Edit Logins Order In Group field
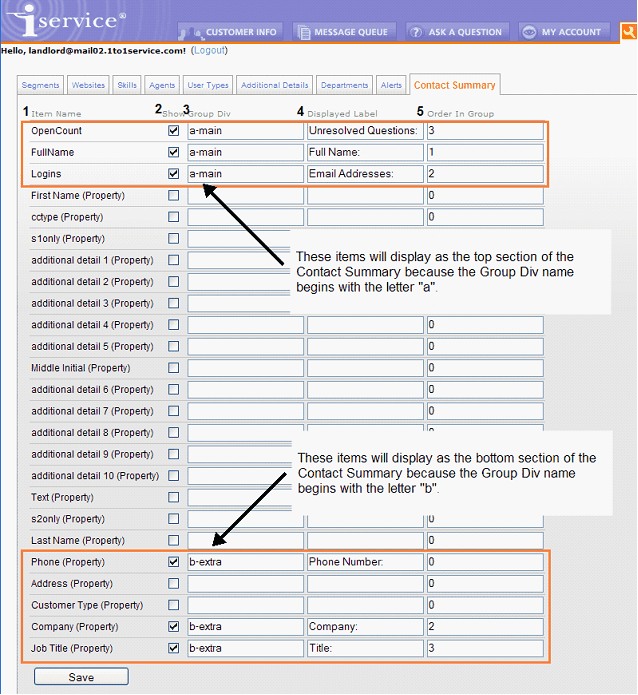Screen dimensions: 638x695 click(x=485, y=174)
